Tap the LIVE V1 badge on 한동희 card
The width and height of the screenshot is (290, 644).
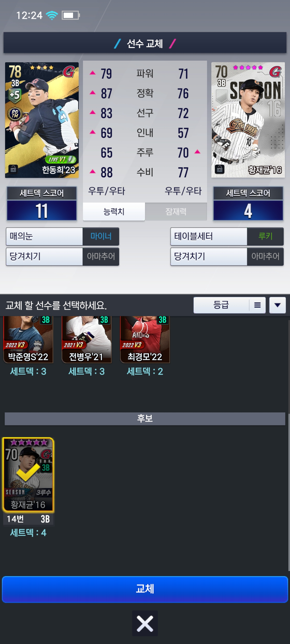61,159
